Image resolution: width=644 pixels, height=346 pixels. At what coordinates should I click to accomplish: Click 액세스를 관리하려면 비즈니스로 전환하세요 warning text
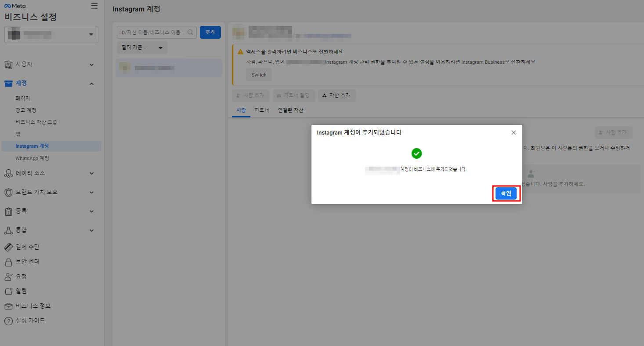(294, 52)
